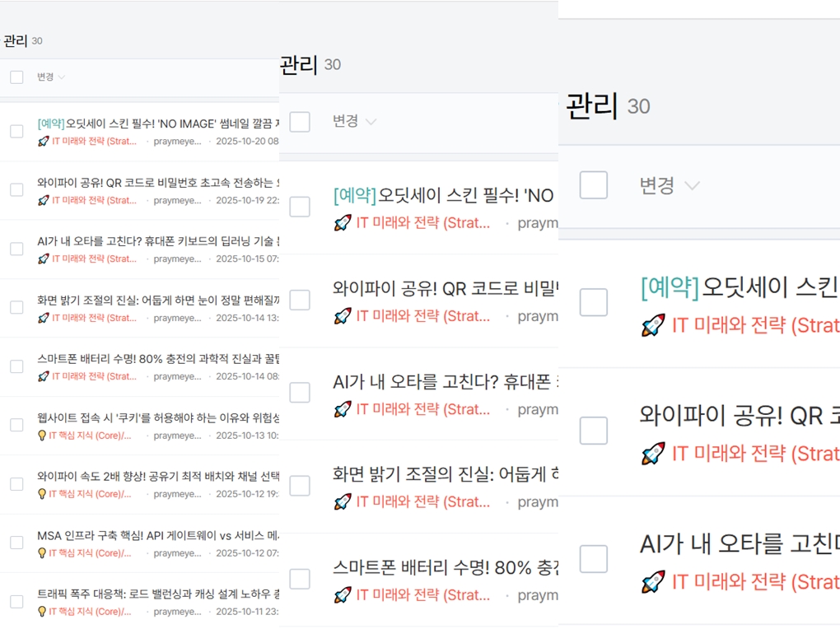The height and width of the screenshot is (629, 840).
Task: Tick the checkbox on the row dated 2025-10-15
Action: (x=16, y=249)
